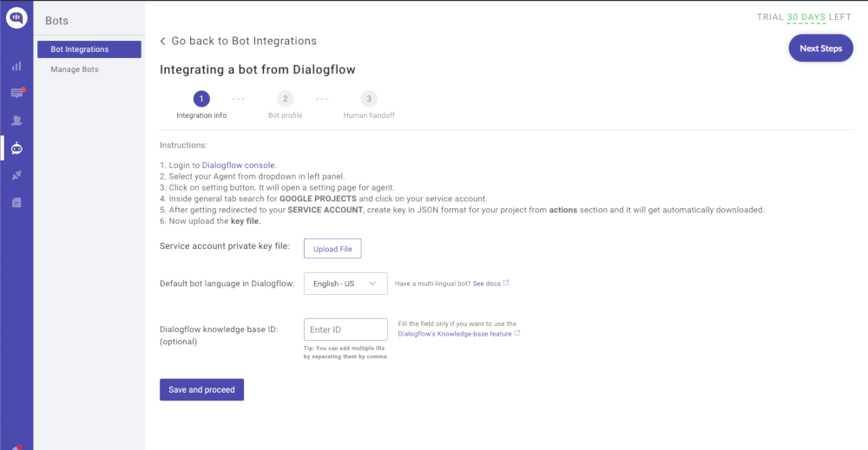Screen dimensions: 868x450
Task: Open the dashboard analytics bar chart icon
Action: pos(16,67)
